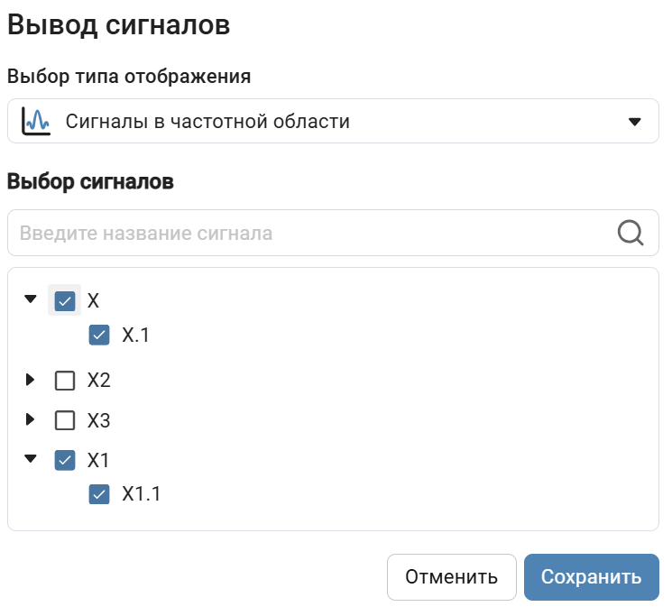Uncheck the X.1 signal checkbox
The image size is (672, 616).
(99, 336)
